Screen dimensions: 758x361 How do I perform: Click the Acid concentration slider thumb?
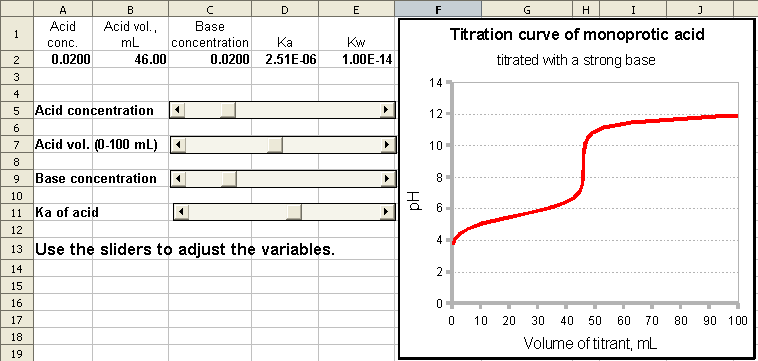pyautogui.click(x=228, y=110)
